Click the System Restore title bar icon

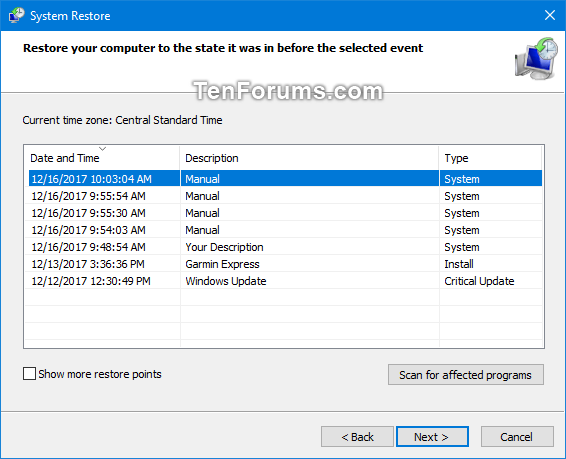coord(17,16)
